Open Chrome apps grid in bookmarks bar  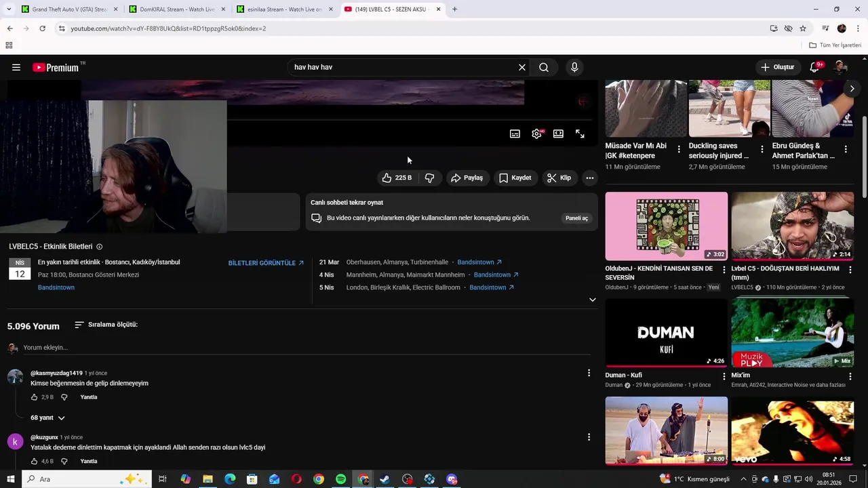[9, 45]
